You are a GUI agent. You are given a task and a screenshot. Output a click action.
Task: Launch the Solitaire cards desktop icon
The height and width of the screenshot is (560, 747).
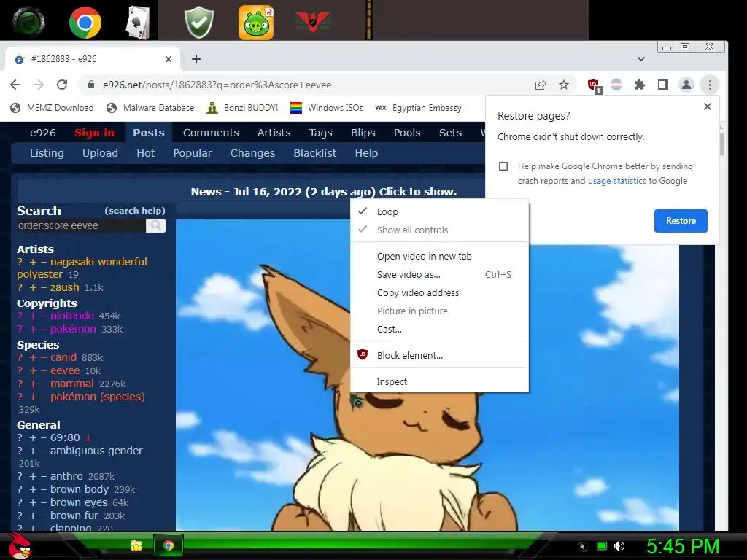(138, 23)
